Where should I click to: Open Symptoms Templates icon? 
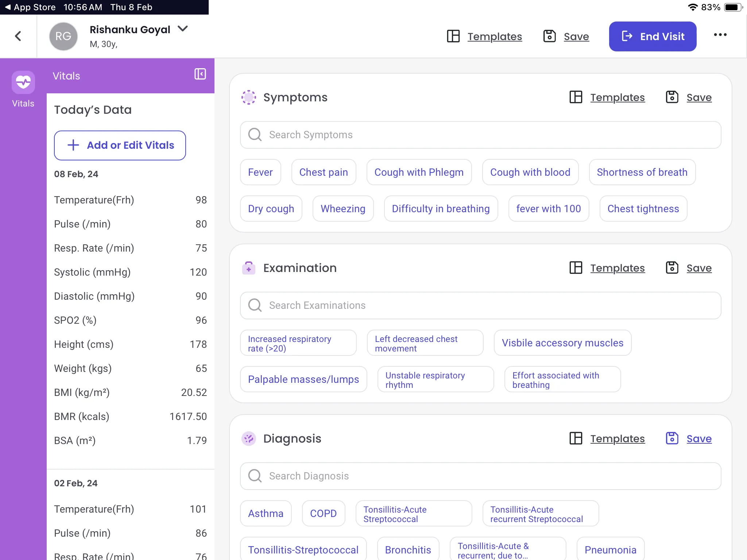tap(576, 97)
